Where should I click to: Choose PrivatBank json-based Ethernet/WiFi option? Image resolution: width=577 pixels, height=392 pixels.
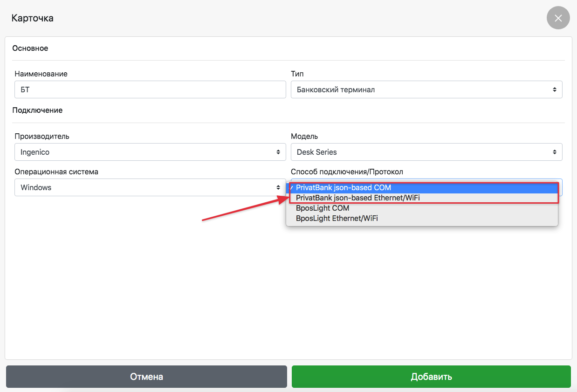(x=357, y=198)
